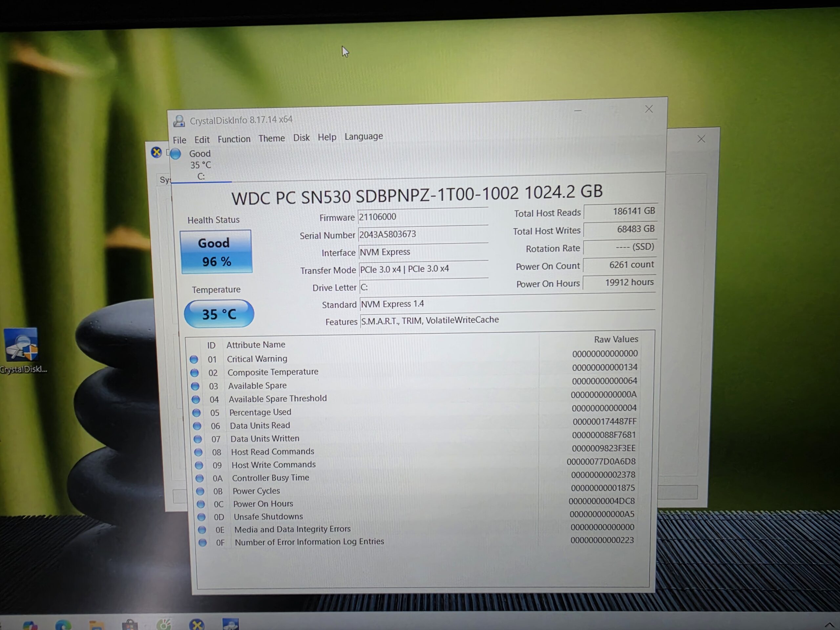
Task: Click the CrystalDiskInfo taskbar icon
Action: point(230,624)
